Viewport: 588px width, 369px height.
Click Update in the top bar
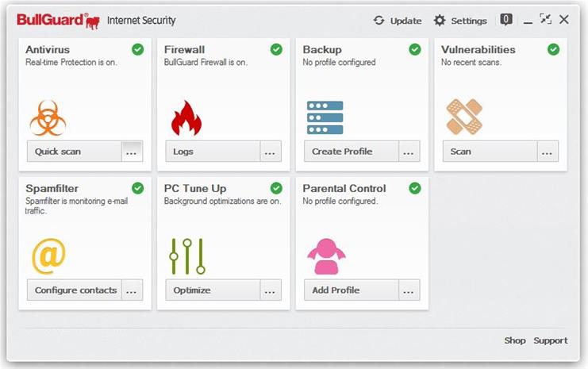tap(398, 21)
